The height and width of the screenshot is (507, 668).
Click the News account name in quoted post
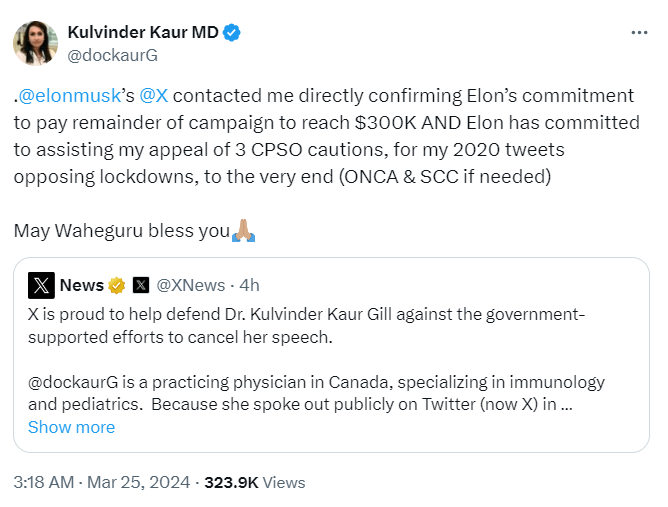click(81, 286)
